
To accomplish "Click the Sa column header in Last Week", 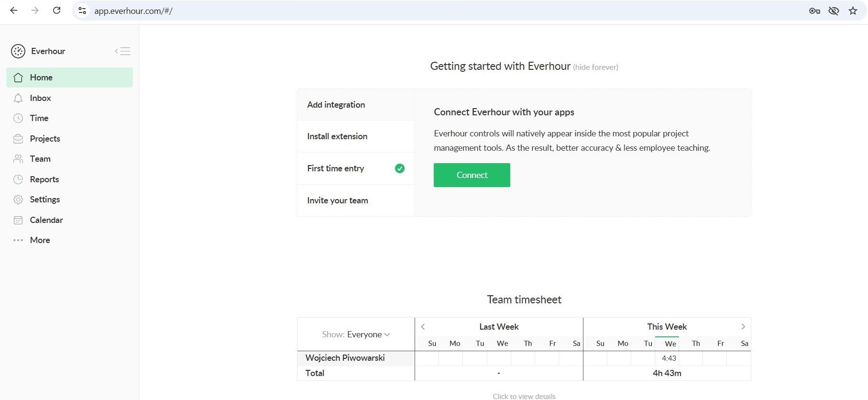I will click(x=576, y=344).
